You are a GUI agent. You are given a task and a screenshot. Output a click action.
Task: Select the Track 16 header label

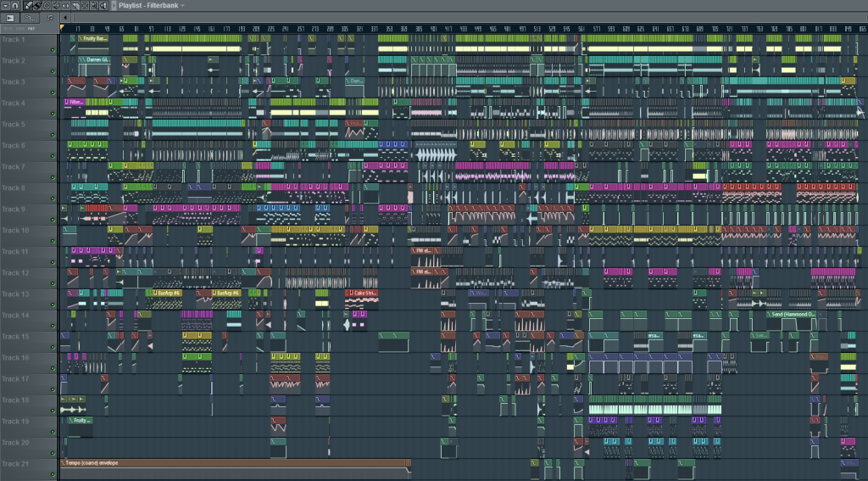point(15,358)
